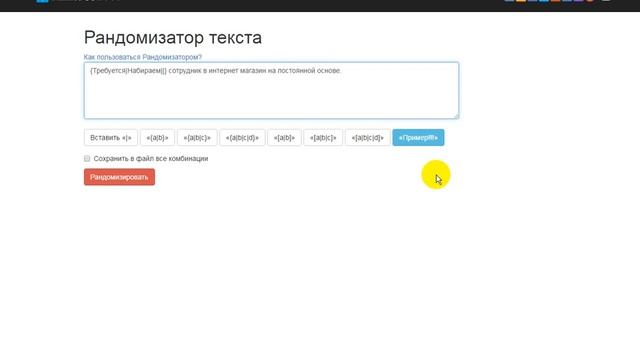Insert the «{a|b}» curly-brace template

point(158,138)
